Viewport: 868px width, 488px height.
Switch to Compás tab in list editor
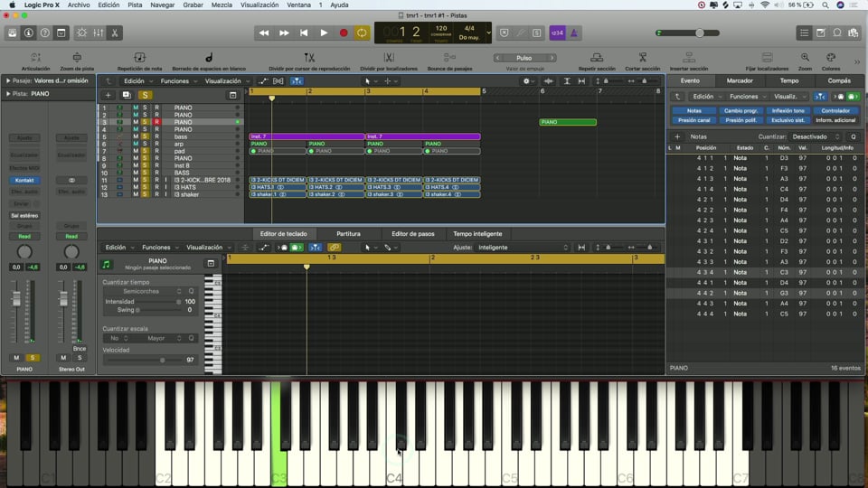click(839, 80)
